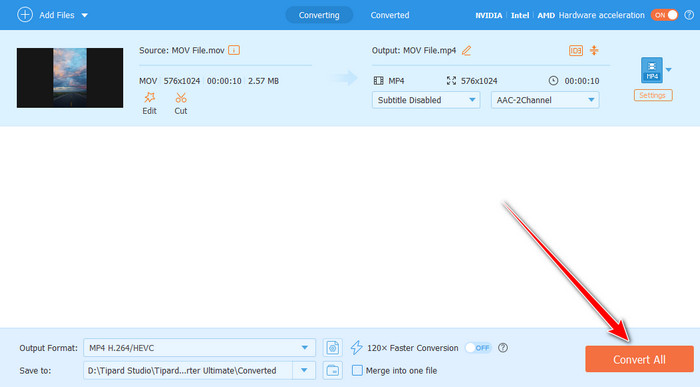Click the Add Files plus icon
This screenshot has width=700, height=387.
click(x=25, y=15)
